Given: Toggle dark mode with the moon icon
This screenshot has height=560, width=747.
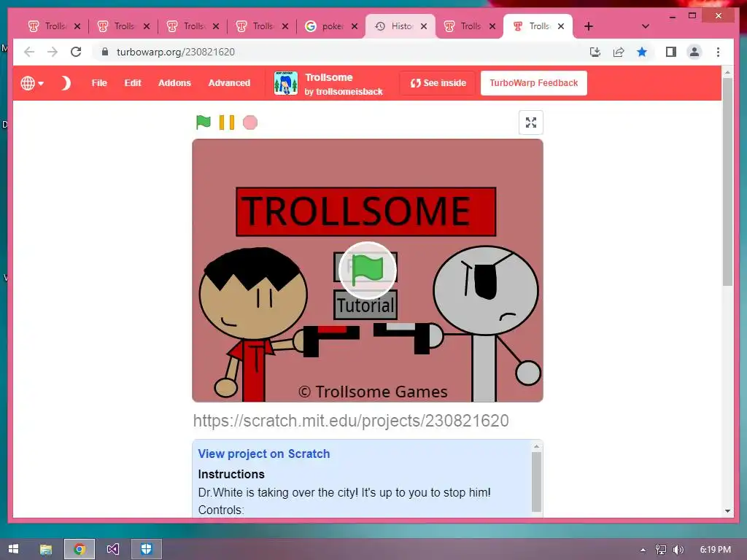Looking at the screenshot, I should (x=65, y=83).
